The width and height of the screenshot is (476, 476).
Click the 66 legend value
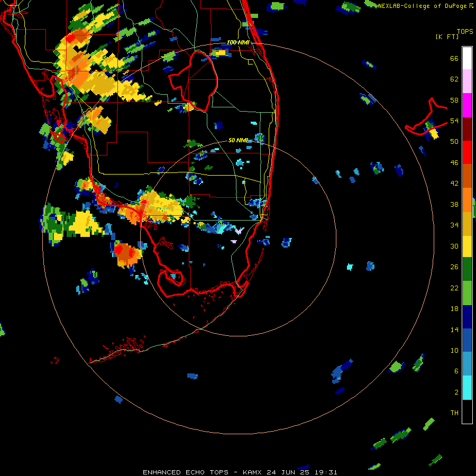coord(454,58)
